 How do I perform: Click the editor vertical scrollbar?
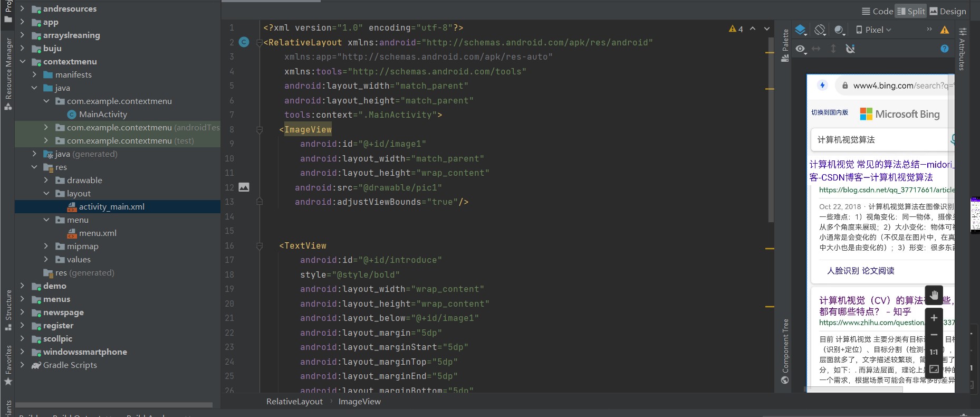click(x=771, y=129)
